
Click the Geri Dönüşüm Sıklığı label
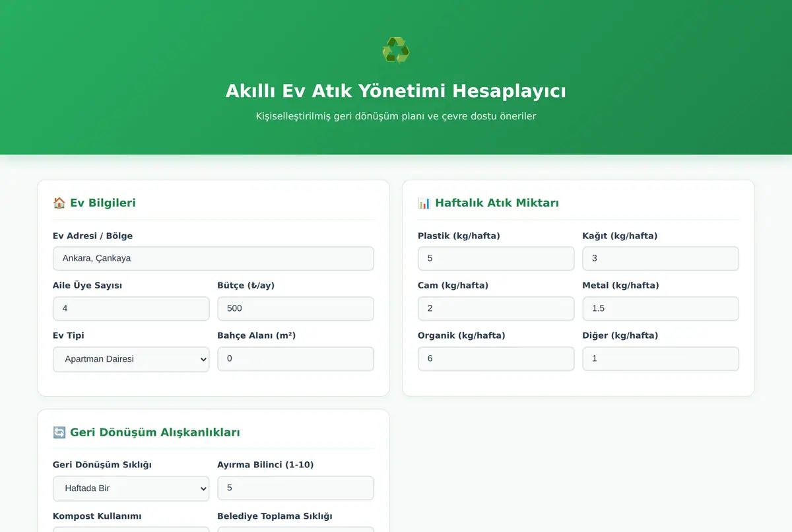pos(102,465)
